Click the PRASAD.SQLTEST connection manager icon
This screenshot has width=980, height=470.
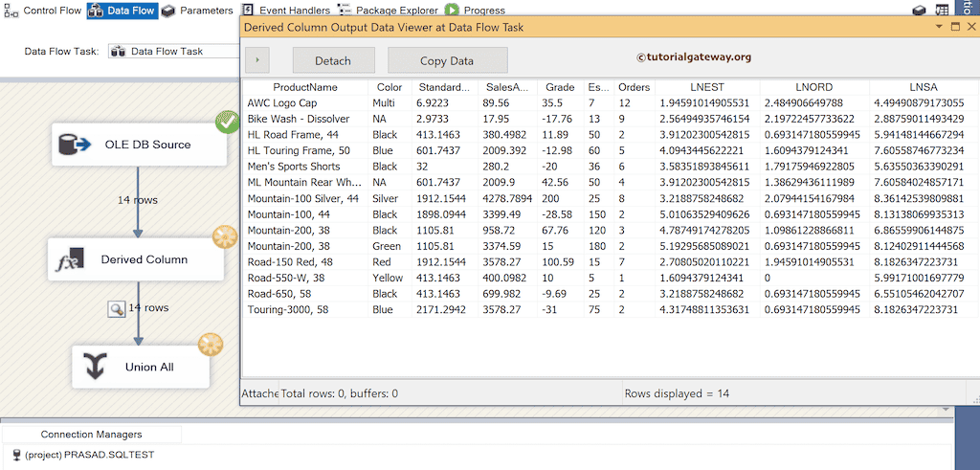point(15,455)
